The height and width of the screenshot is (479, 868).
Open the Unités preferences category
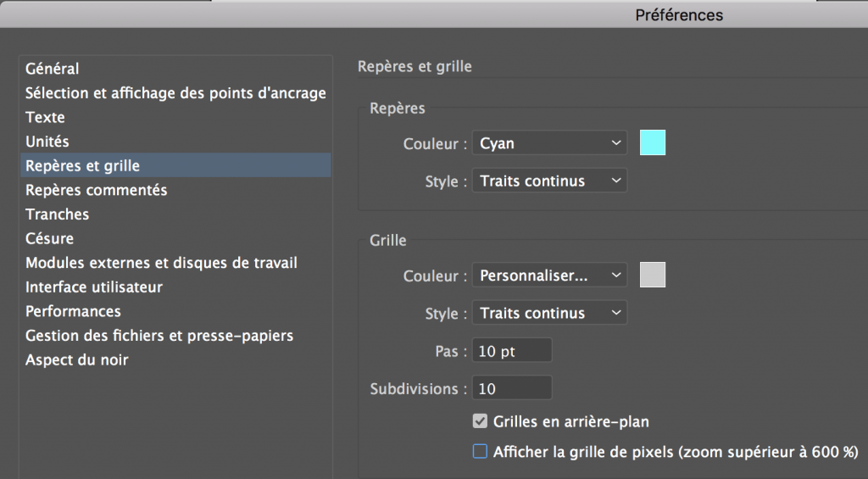[x=47, y=142]
